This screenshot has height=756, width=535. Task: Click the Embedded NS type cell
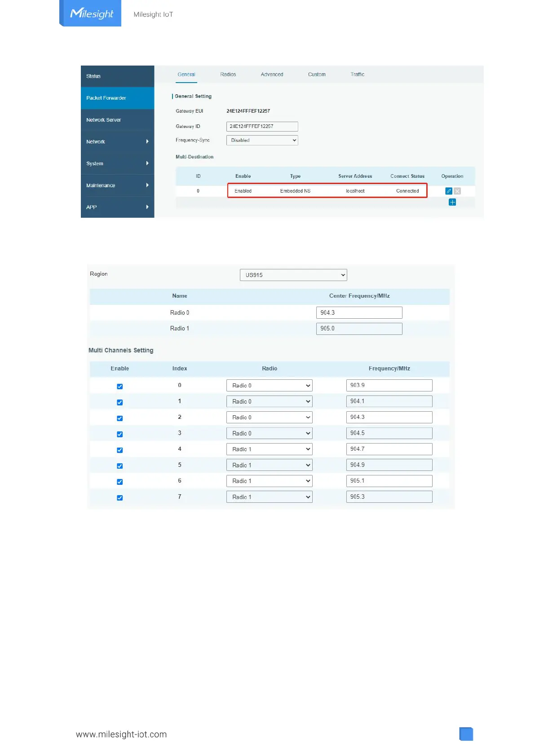(295, 191)
